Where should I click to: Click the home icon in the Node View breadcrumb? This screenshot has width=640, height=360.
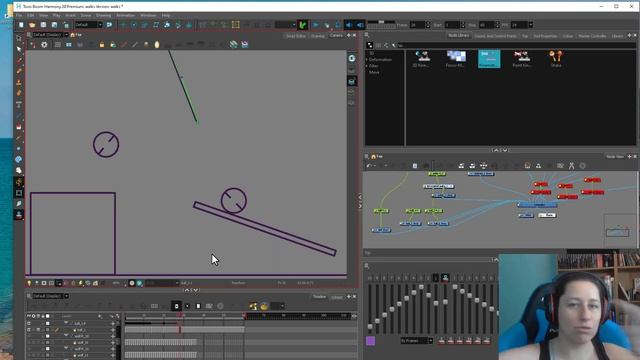point(373,156)
